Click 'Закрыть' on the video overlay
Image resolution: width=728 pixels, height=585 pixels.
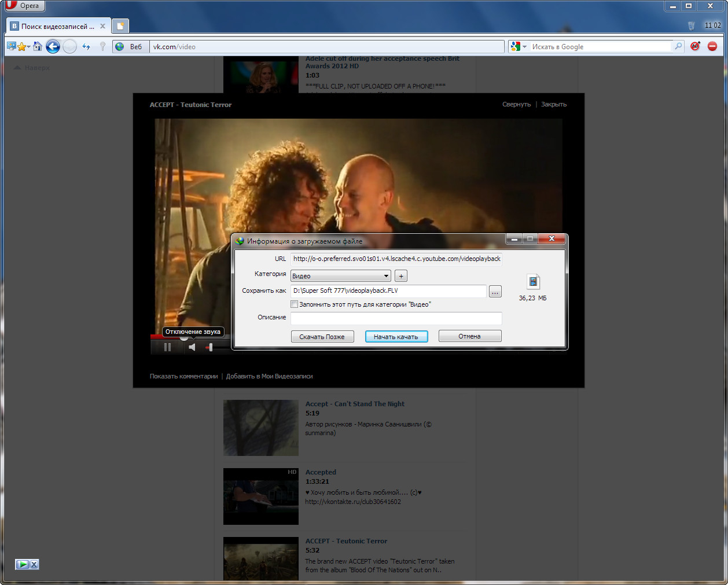(554, 104)
